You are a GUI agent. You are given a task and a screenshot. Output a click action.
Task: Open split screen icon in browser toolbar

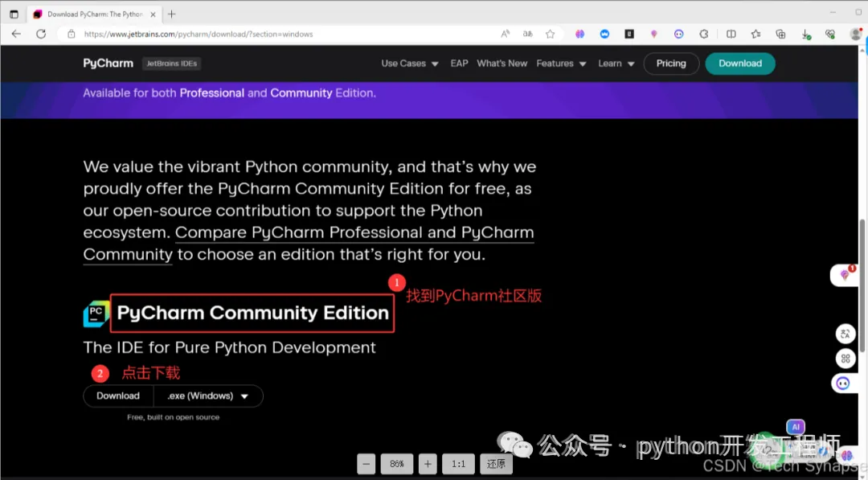(x=731, y=34)
